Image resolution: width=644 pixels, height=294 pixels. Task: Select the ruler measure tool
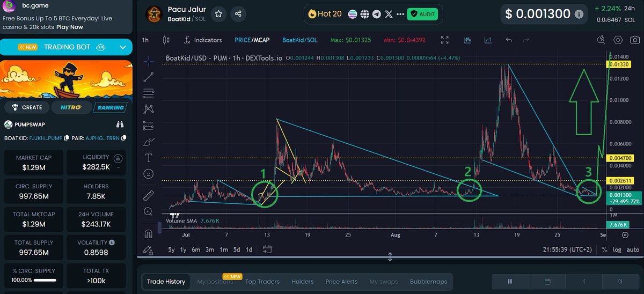pyautogui.click(x=149, y=196)
